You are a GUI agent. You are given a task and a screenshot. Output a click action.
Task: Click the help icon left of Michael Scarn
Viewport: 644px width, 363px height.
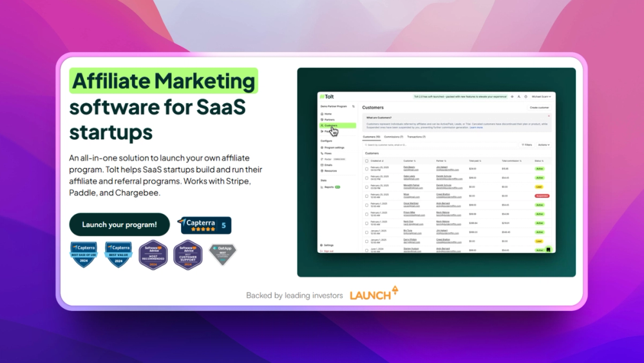coord(526,97)
